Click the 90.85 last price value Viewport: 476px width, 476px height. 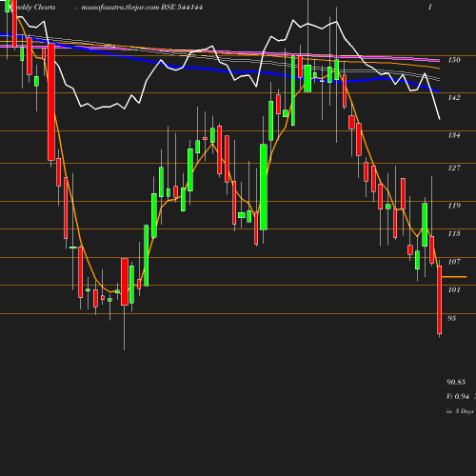(x=456, y=382)
